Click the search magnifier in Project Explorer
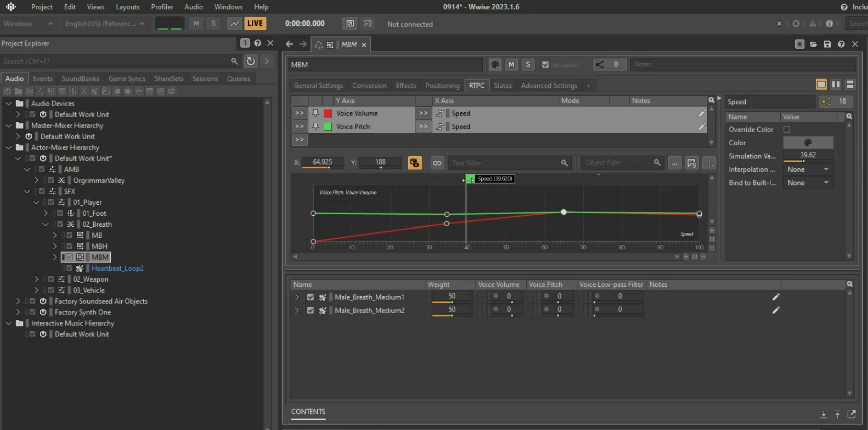868x430 pixels. pyautogui.click(x=234, y=61)
